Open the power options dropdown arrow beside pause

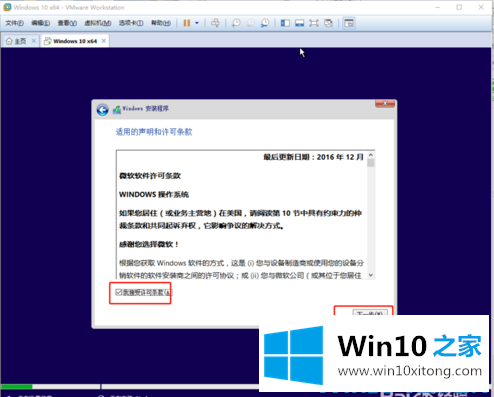pos(197,23)
